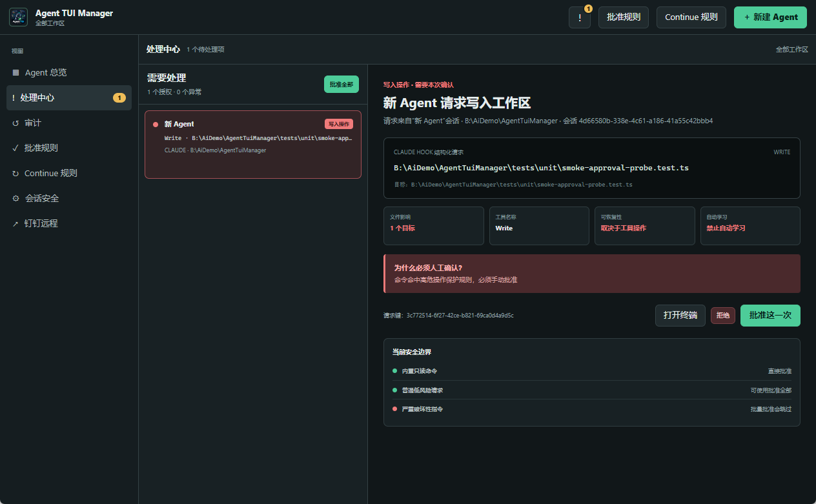The image size is (816, 504).
Task: Open the Agent 总览 sidebar view
Action: [69, 73]
